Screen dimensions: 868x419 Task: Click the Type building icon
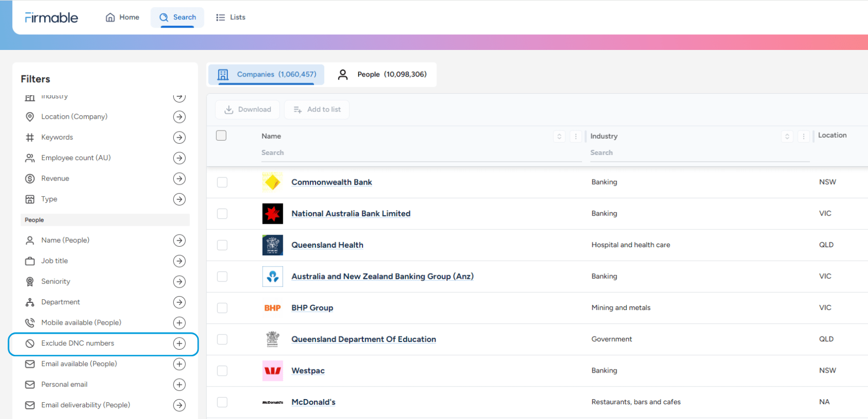30,199
